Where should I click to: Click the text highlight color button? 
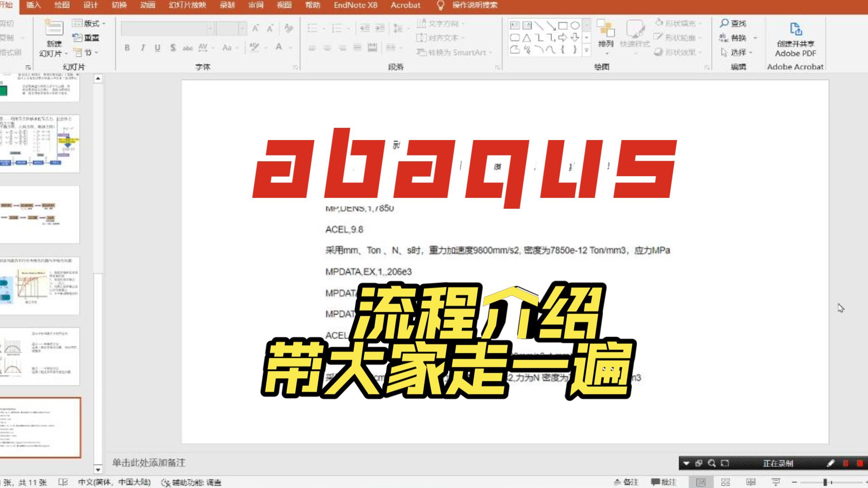pyautogui.click(x=255, y=47)
